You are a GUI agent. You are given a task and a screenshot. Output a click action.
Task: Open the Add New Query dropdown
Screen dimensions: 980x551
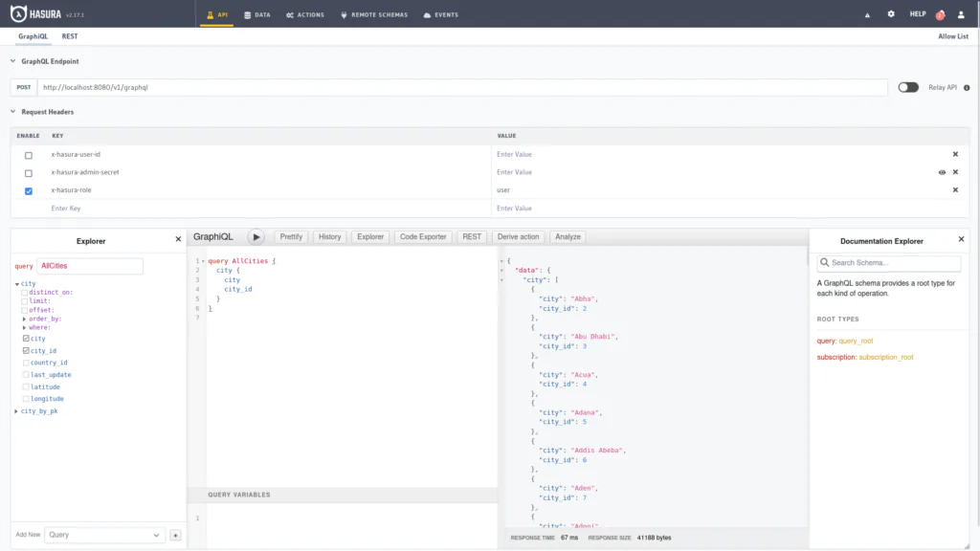[x=104, y=536]
